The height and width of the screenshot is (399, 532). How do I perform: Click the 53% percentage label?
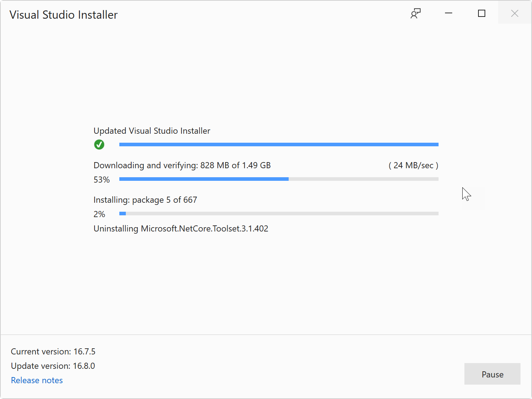(101, 179)
